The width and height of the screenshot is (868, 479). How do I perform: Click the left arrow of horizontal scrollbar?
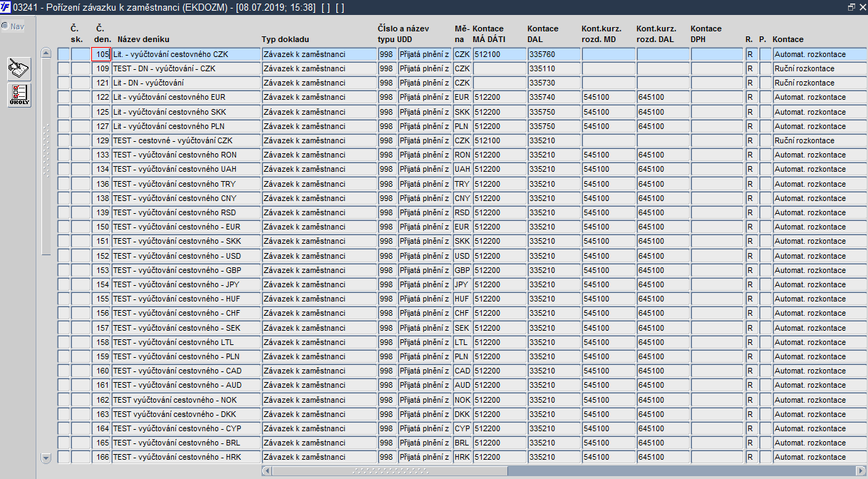coord(267,470)
